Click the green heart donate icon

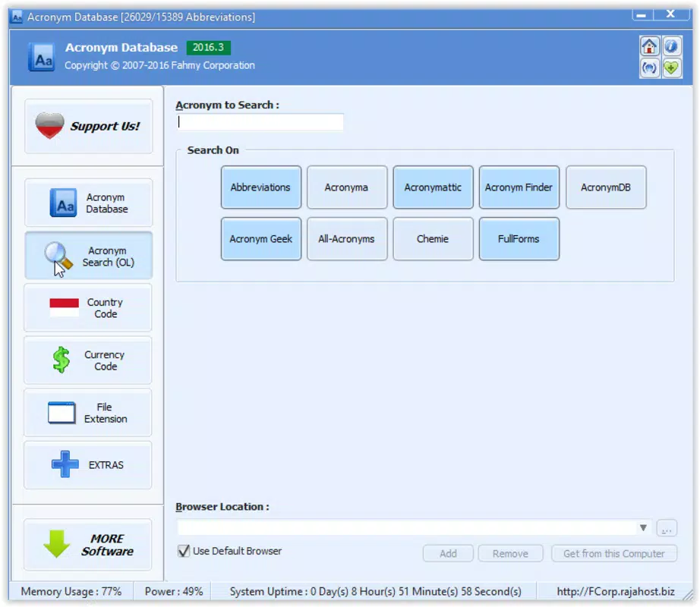[x=671, y=68]
